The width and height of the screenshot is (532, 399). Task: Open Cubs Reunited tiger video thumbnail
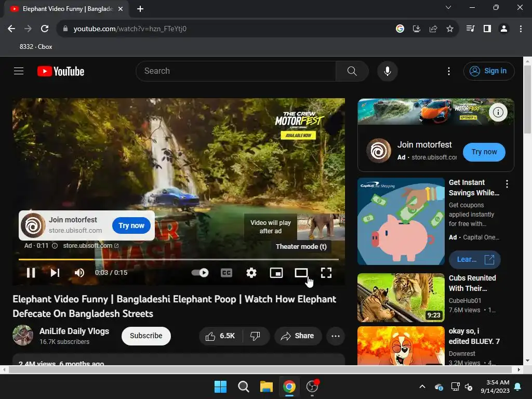coord(401,298)
